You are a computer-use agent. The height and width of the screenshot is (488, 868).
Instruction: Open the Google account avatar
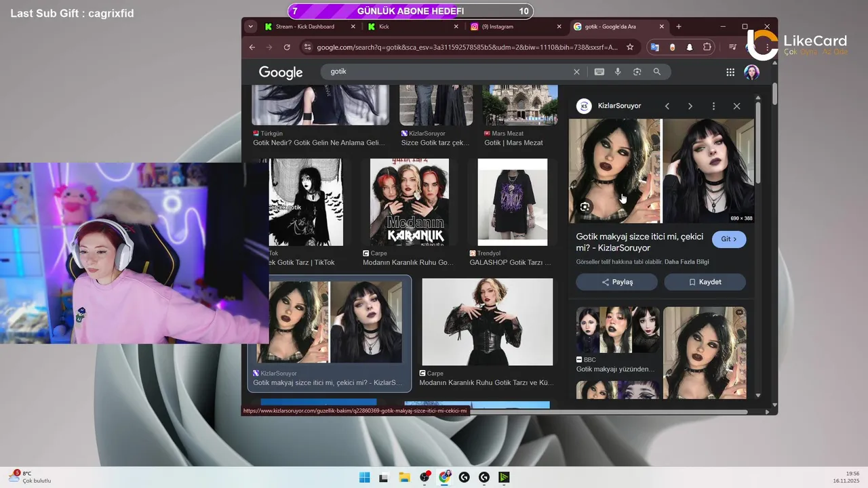click(751, 73)
